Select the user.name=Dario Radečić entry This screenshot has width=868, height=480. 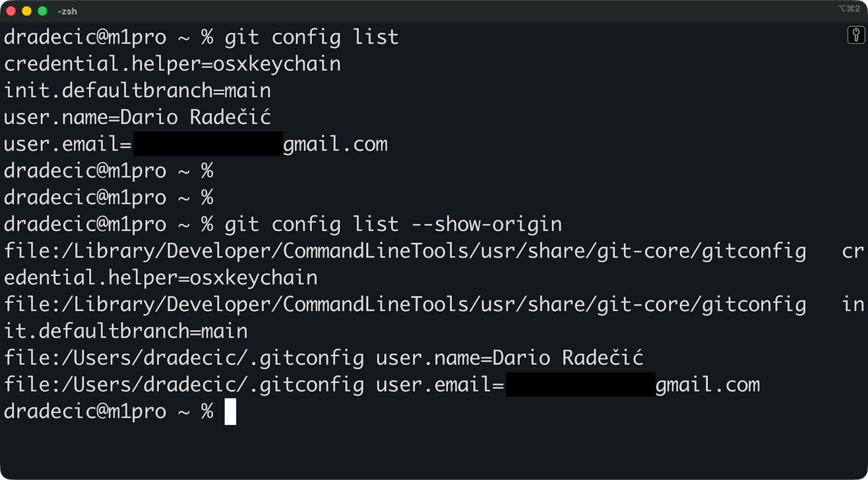pyautogui.click(x=137, y=117)
